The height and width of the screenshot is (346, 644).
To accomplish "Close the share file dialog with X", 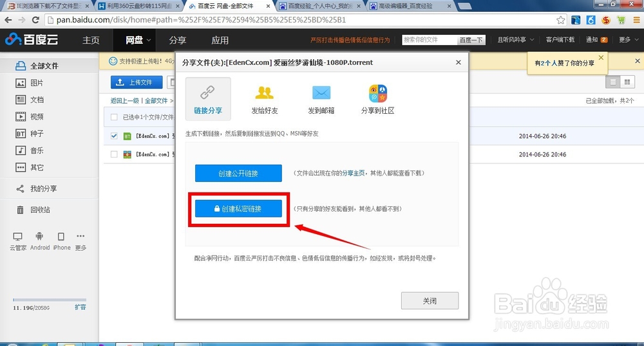I will [459, 62].
